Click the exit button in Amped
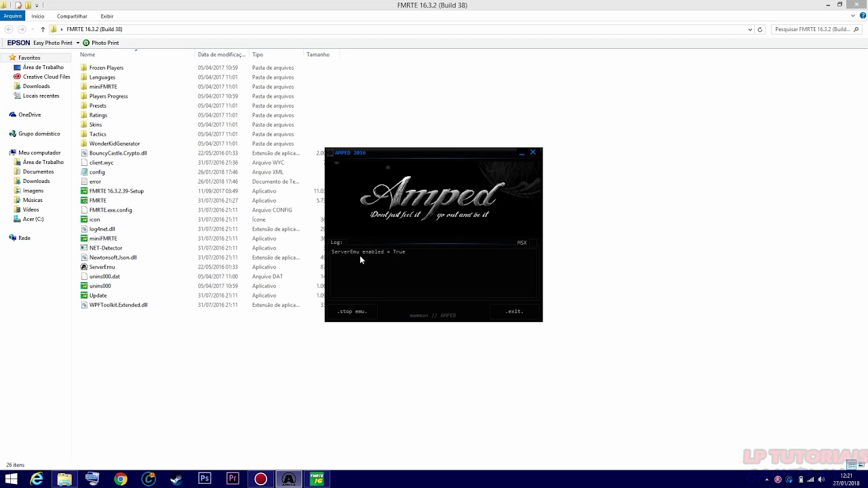The width and height of the screenshot is (868, 488). (514, 311)
